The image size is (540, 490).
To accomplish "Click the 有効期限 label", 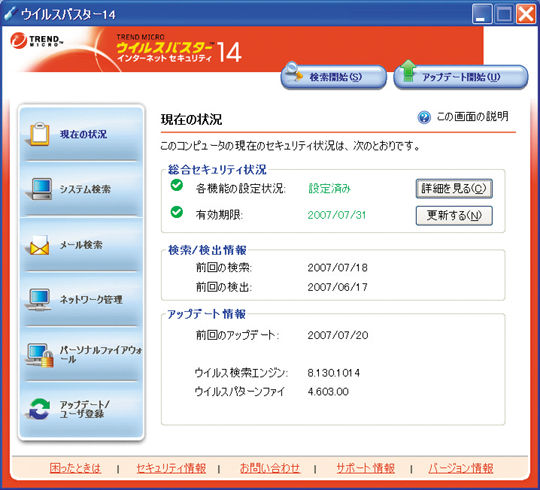I will click(219, 215).
